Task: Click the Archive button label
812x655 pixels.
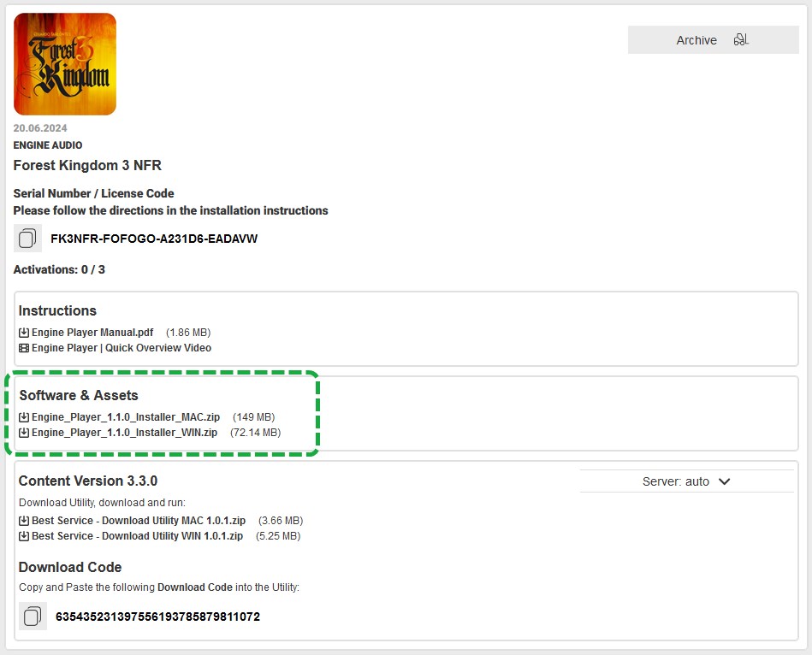Action: coord(696,40)
